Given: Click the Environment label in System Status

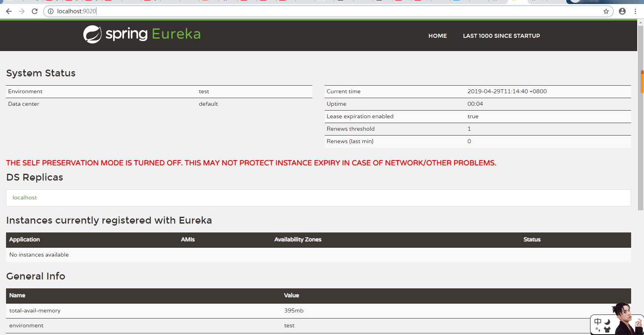Looking at the screenshot, I should [x=25, y=91].
